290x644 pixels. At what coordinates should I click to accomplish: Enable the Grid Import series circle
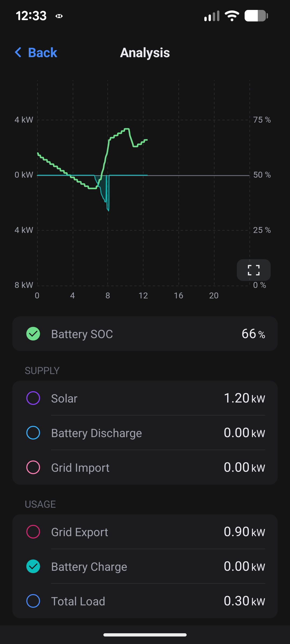pos(33,467)
